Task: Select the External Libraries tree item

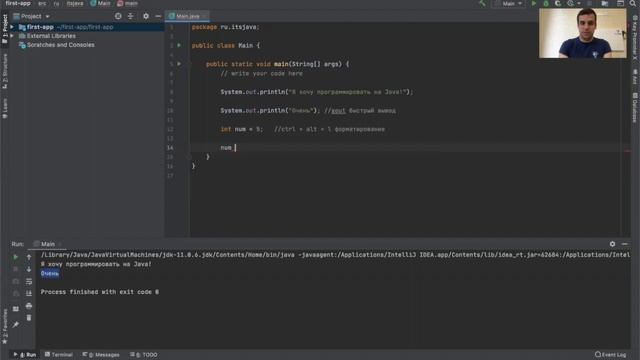Action: pyautogui.click(x=51, y=36)
